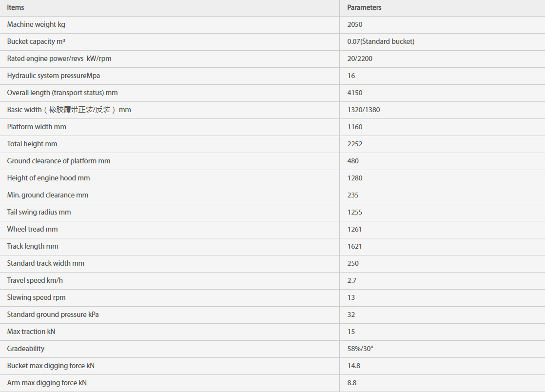The width and height of the screenshot is (545, 392).
Task: Select the 0.07(Standard bucket) value cell
Action: click(x=381, y=41)
